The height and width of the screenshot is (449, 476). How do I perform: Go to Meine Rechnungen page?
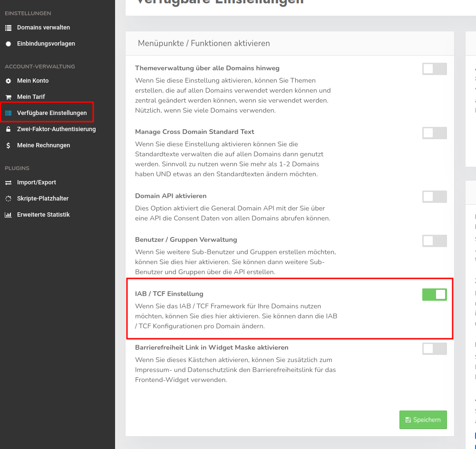click(43, 145)
